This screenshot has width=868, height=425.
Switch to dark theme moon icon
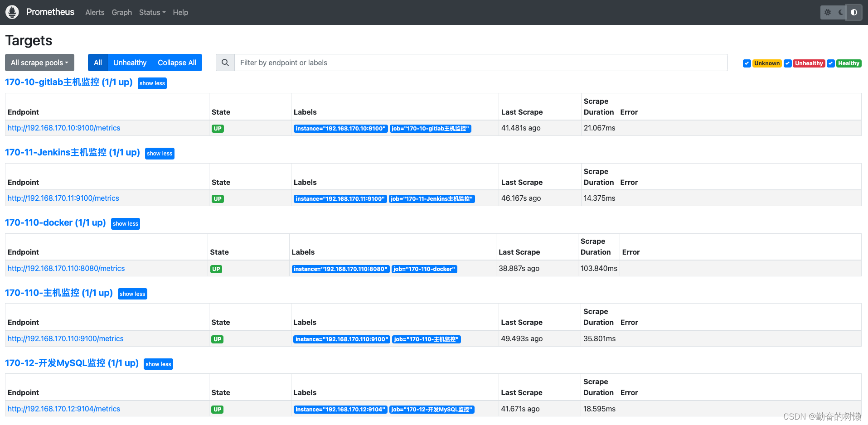841,12
